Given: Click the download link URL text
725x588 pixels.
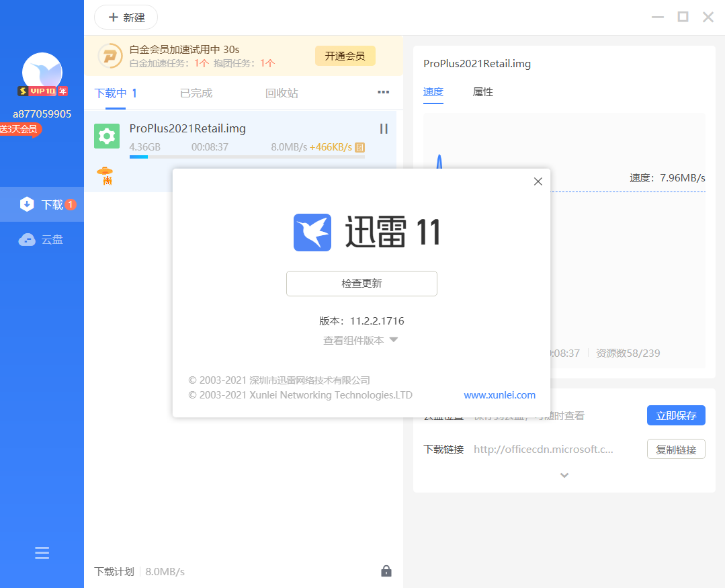Looking at the screenshot, I should 544,450.
